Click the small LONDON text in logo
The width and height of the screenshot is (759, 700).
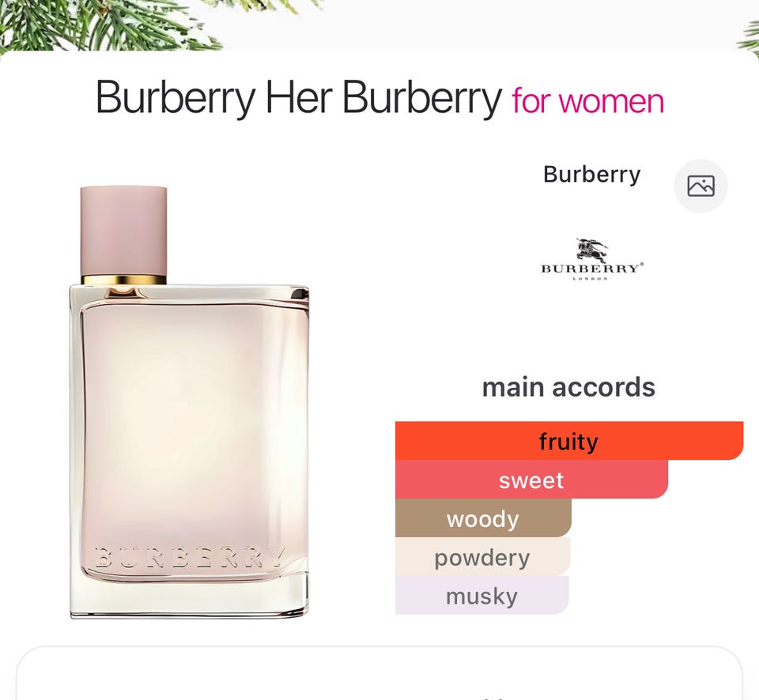590,279
